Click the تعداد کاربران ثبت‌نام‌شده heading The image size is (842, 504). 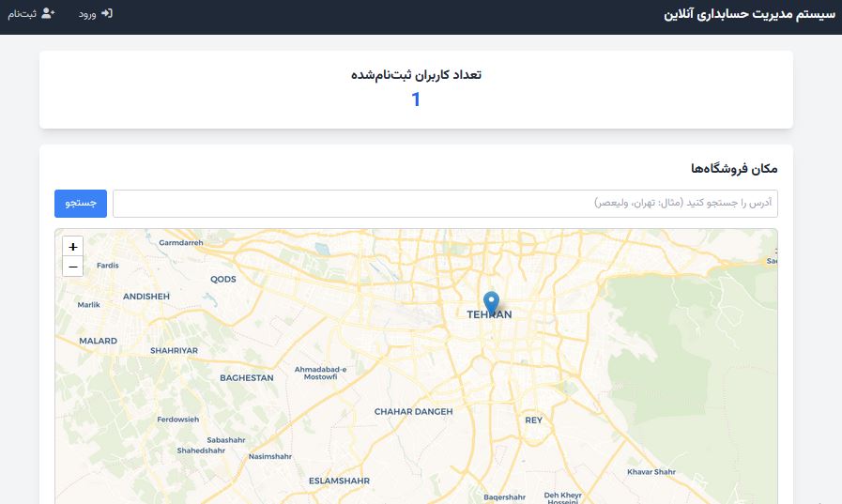click(416, 74)
